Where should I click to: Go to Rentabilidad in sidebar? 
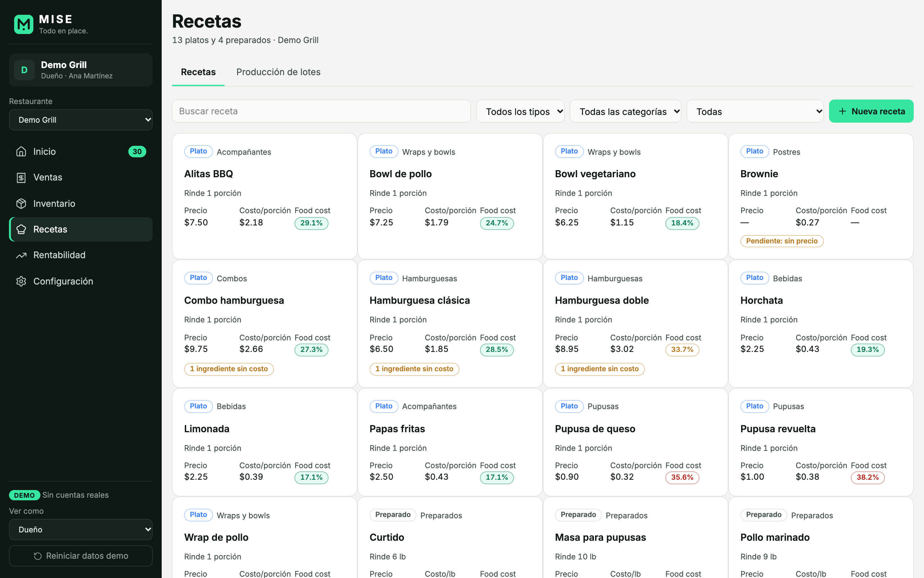pyautogui.click(x=81, y=255)
